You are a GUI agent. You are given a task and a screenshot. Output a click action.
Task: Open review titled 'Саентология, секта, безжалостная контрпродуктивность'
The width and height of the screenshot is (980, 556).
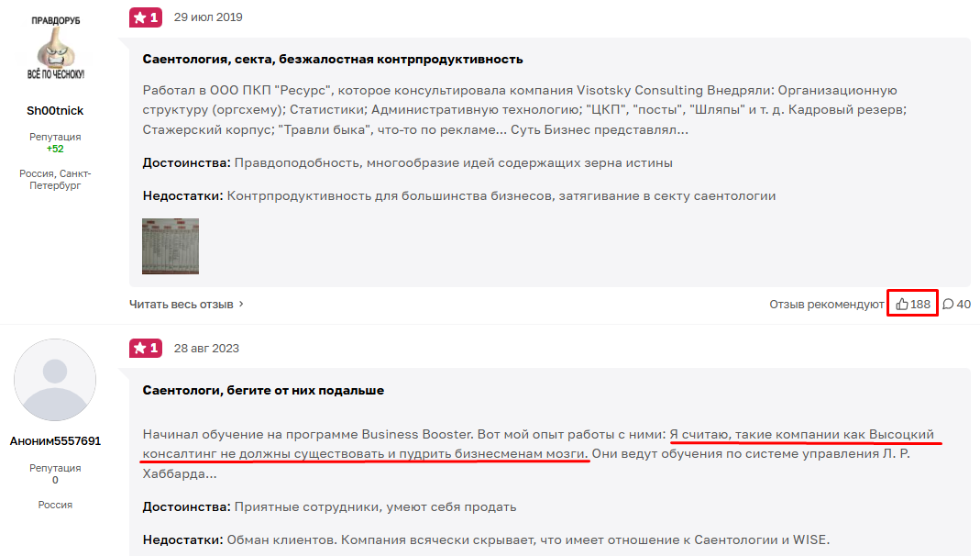point(333,59)
